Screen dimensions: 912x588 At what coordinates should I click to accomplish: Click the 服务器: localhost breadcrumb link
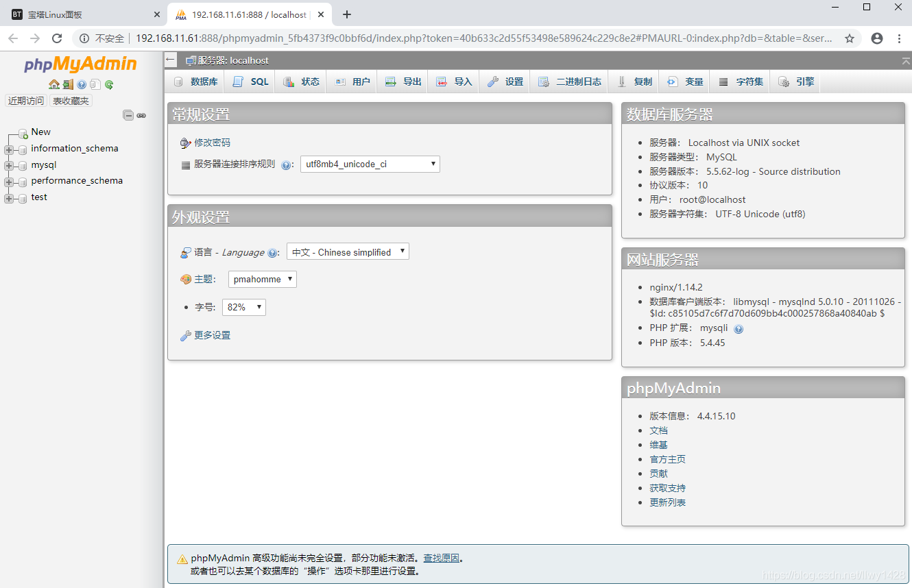[x=233, y=60]
